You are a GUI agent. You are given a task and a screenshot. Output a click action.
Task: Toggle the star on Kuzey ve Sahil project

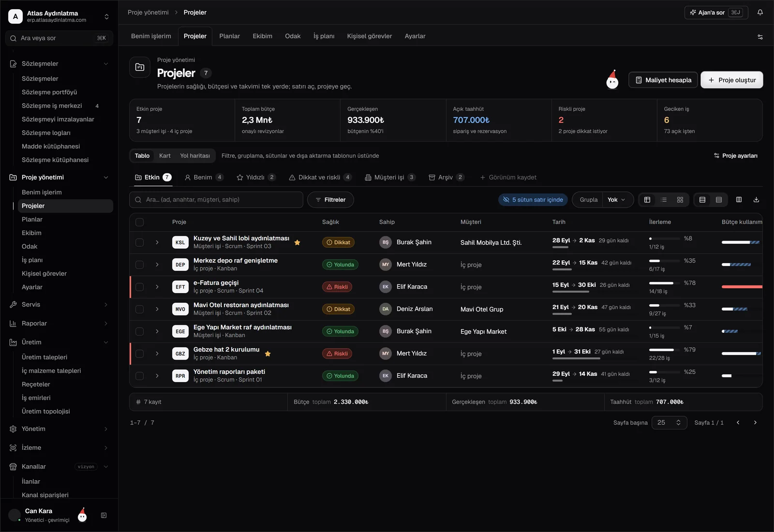(297, 243)
